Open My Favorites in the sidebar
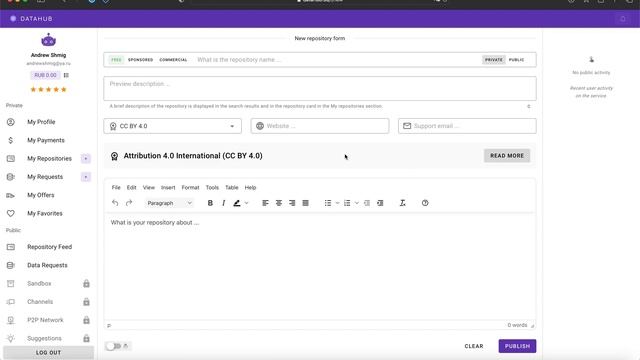This screenshot has height=360, width=640. point(44,213)
